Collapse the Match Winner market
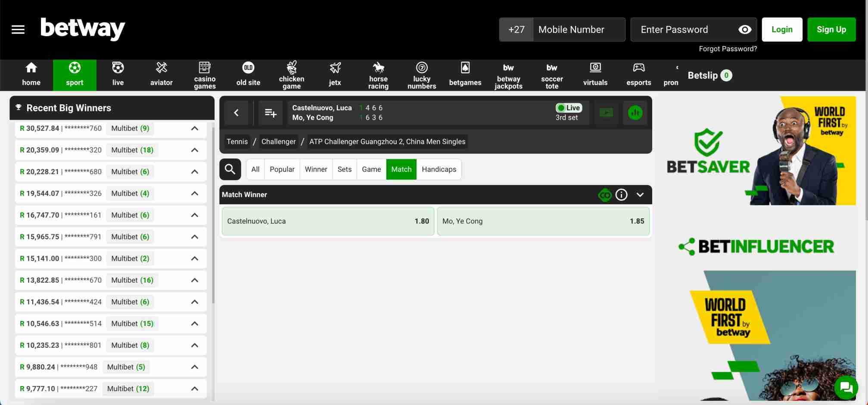The image size is (868, 405). [x=640, y=195]
